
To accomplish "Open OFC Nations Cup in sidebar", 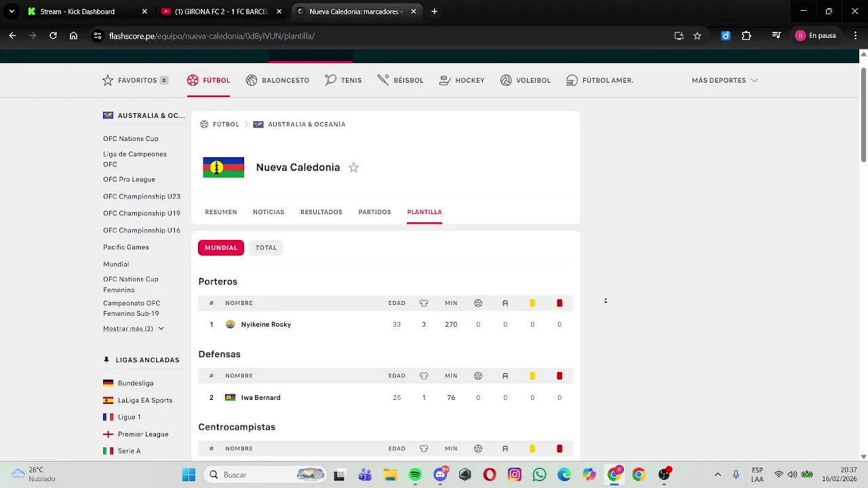I will coord(131,139).
